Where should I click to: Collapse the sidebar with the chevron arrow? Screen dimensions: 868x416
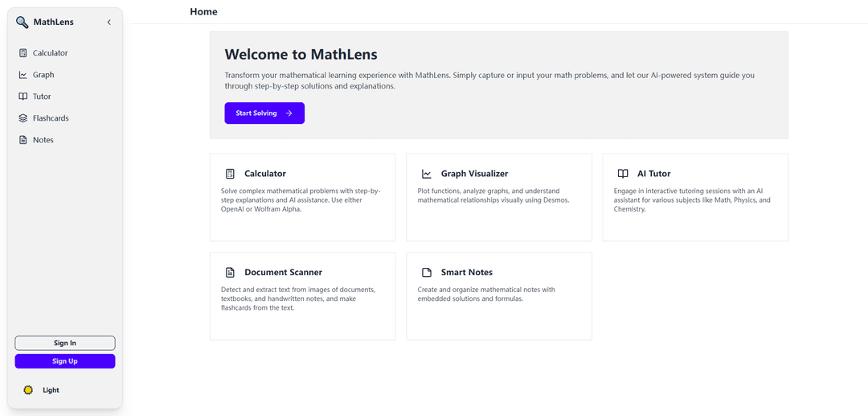[x=108, y=23]
